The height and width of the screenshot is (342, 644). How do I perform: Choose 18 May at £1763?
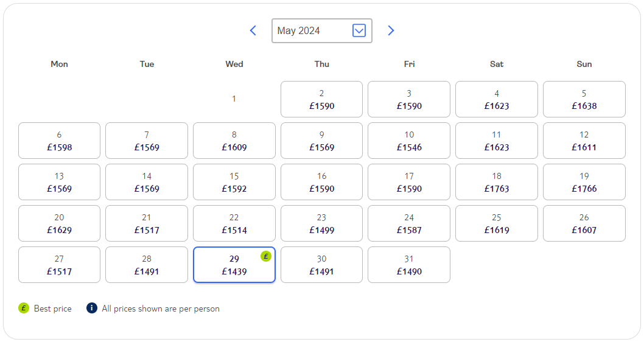(497, 183)
